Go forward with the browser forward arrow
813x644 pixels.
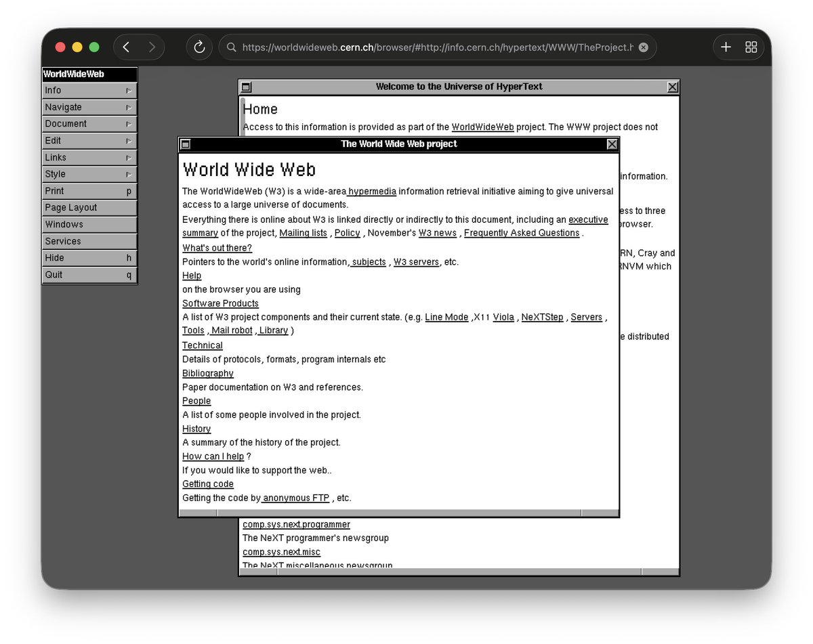pyautogui.click(x=152, y=47)
